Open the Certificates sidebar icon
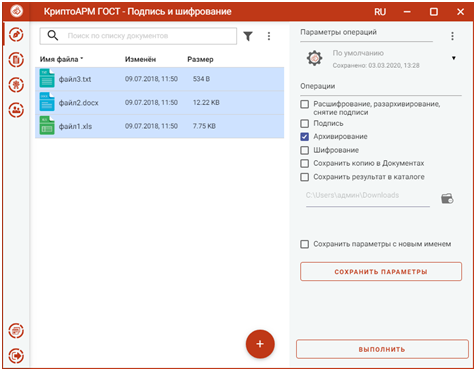The image size is (476, 371). coord(16,85)
